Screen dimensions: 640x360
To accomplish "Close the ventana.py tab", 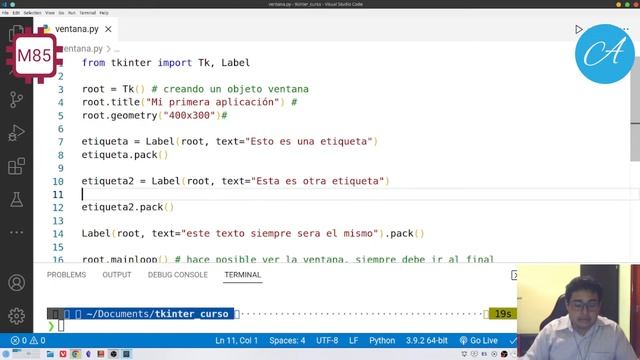I will click(108, 29).
